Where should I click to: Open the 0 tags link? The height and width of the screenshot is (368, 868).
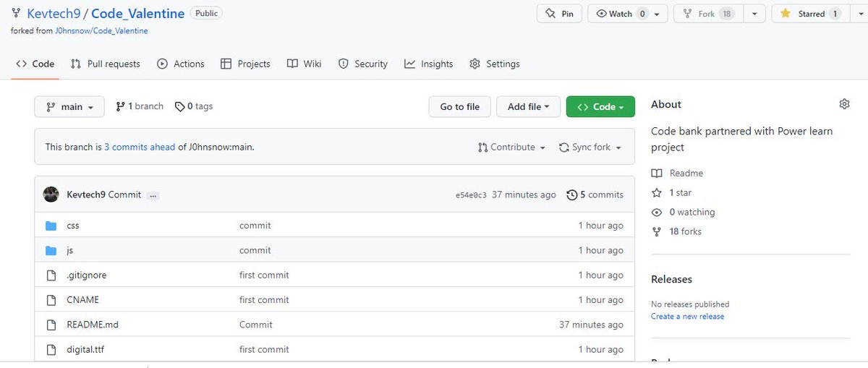click(x=194, y=106)
